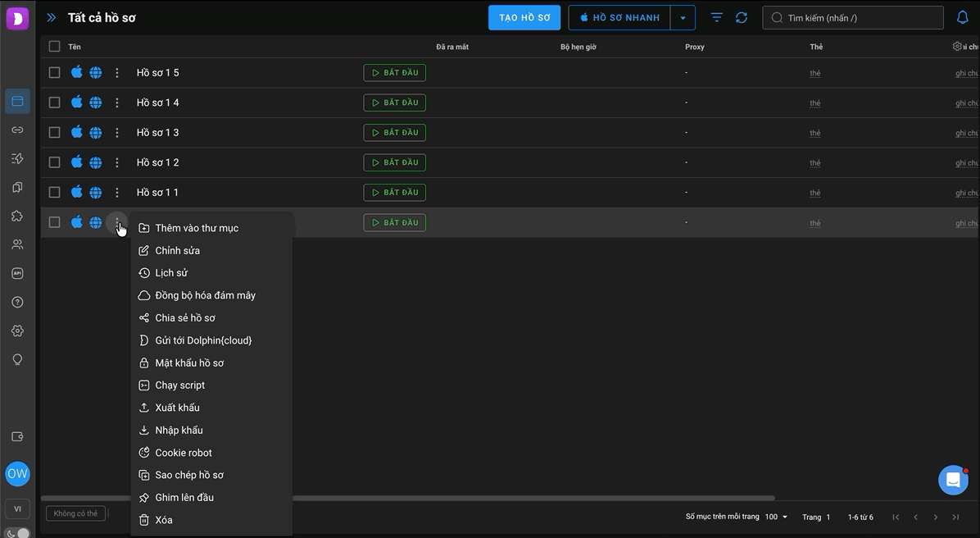
Task: Click the horizontal scrollbar under the table
Action: click(407, 498)
